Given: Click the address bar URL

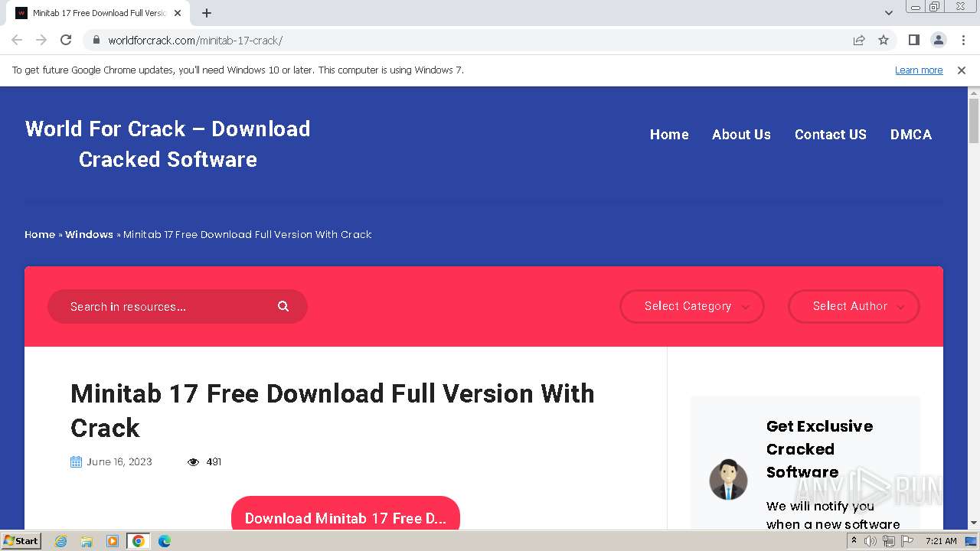Looking at the screenshot, I should click(195, 40).
